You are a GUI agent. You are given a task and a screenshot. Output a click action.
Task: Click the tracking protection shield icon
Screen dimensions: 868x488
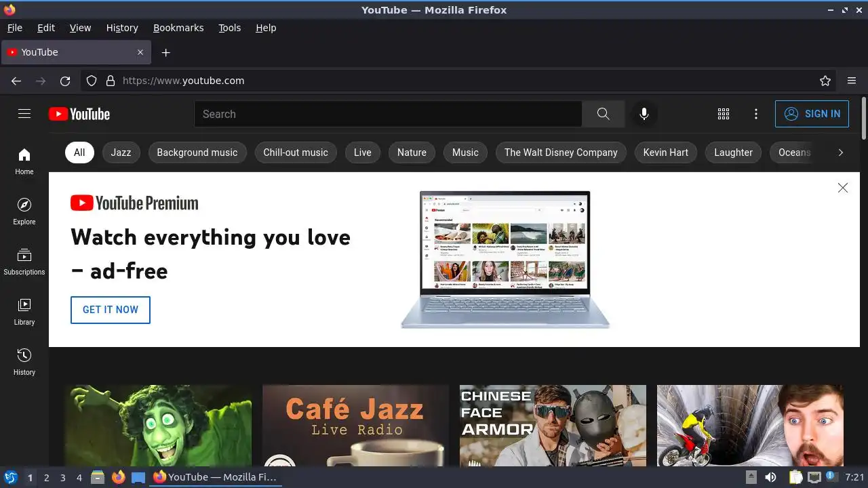pos(92,81)
